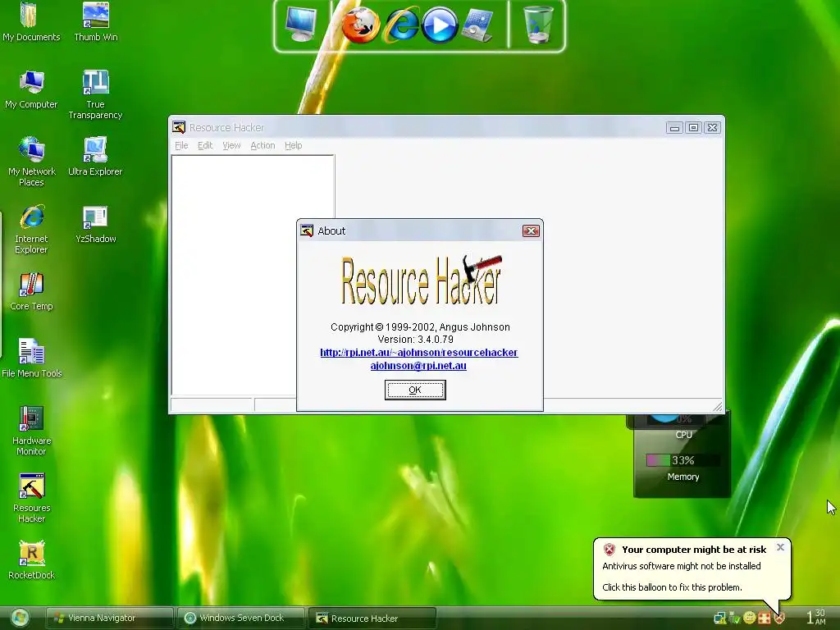This screenshot has width=840, height=630.
Task: Open the control panel icon in dock
Action: 477,25
